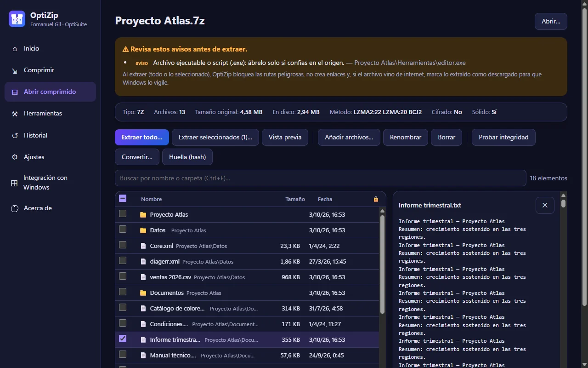Viewport: 588px width, 368px height.
Task: Click the Vista previa button
Action: pos(285,138)
